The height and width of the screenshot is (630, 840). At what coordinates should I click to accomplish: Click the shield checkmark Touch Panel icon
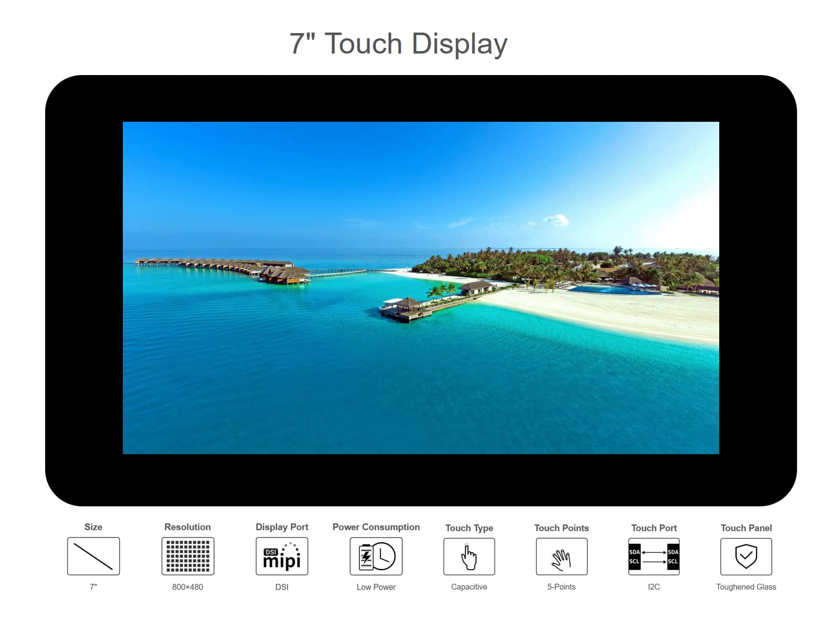pos(746,556)
